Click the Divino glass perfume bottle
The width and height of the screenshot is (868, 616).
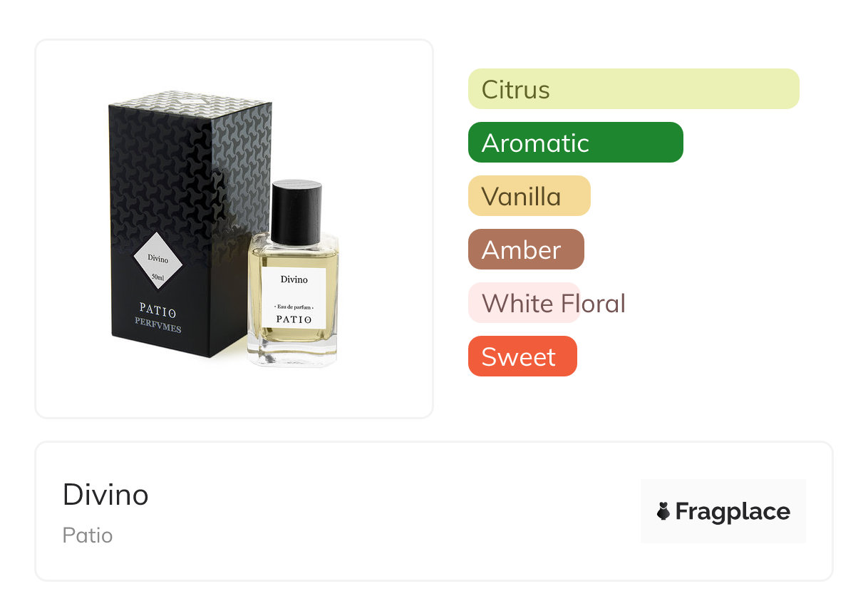point(293,274)
